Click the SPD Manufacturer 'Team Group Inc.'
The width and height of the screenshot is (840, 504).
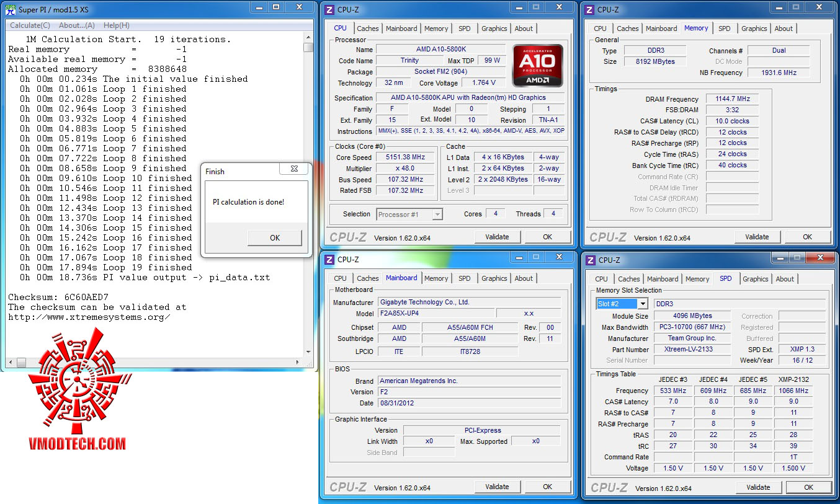[x=692, y=338]
